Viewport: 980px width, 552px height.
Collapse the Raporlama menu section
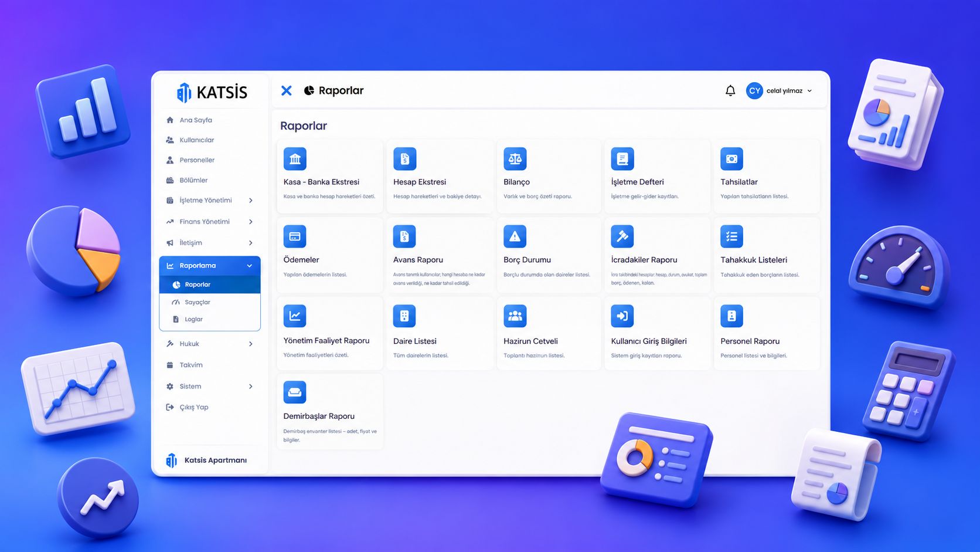tap(210, 266)
